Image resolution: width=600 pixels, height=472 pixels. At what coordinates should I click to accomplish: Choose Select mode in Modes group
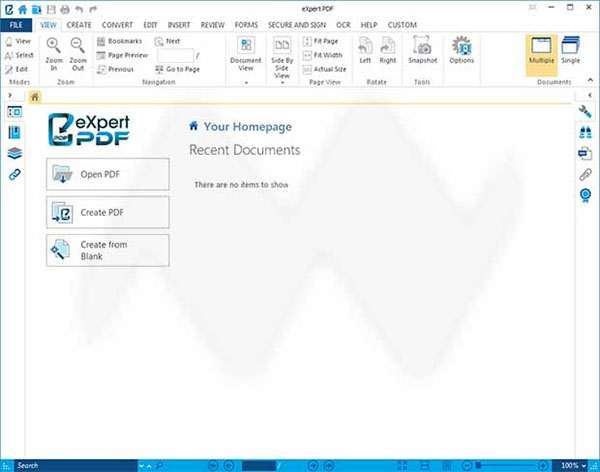[19, 55]
